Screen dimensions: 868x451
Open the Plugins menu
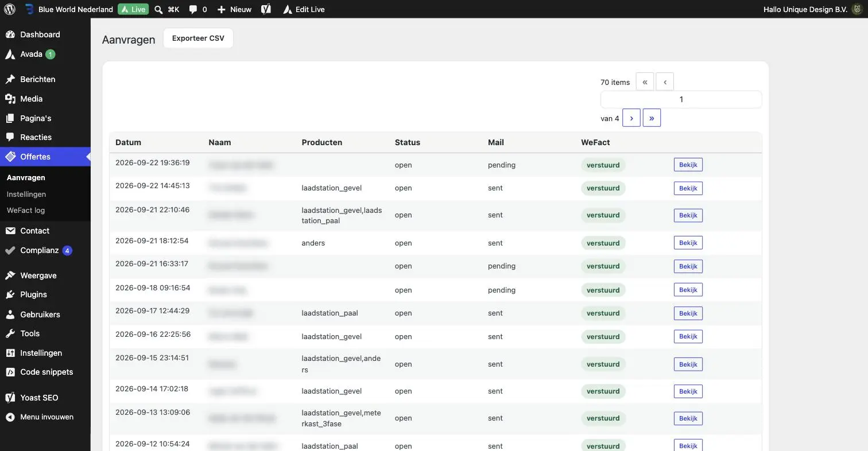click(45, 294)
